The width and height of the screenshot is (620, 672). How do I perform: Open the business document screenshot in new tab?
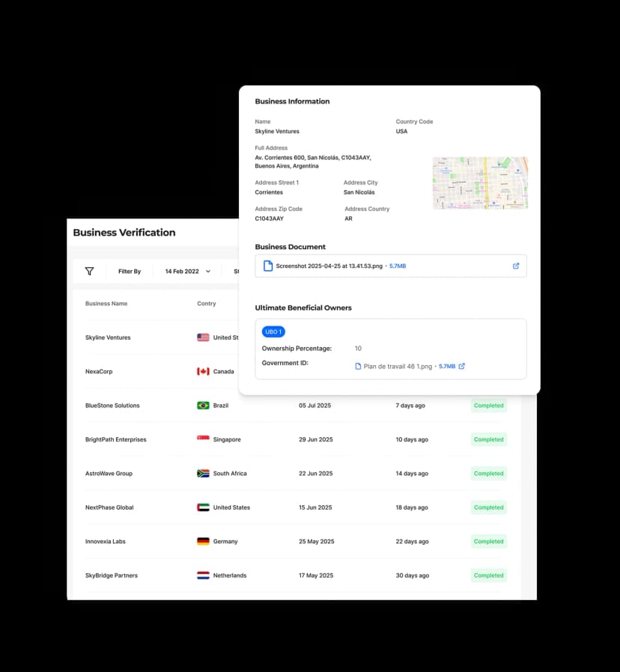pos(515,266)
